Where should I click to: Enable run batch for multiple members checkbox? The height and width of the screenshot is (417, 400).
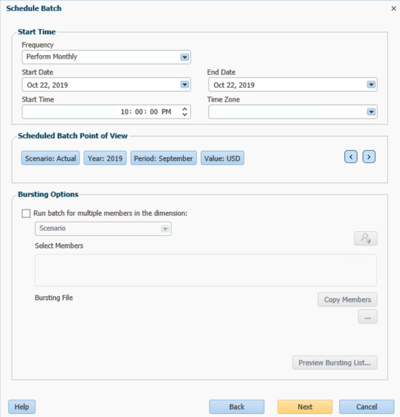(x=26, y=213)
